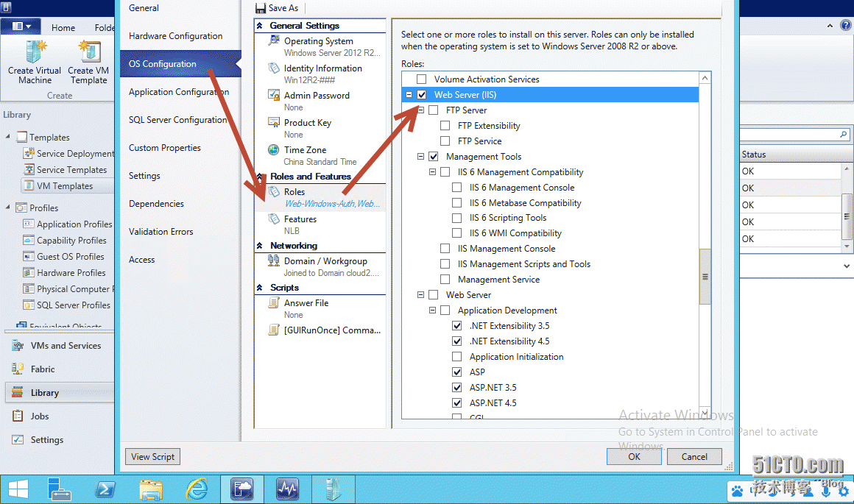Click the Service Templates library icon
Image resolution: width=854 pixels, height=504 pixels.
point(29,170)
